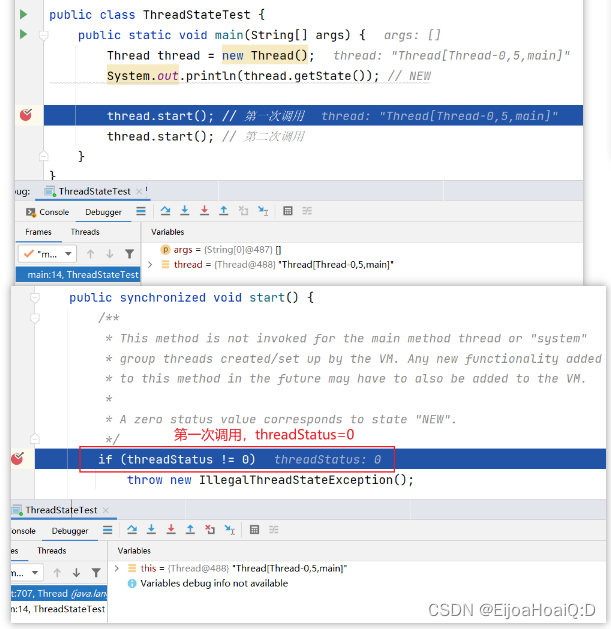Click Trace Current Stream Chain in lower toolbar
This screenshot has height=629, width=611.
[x=274, y=530]
